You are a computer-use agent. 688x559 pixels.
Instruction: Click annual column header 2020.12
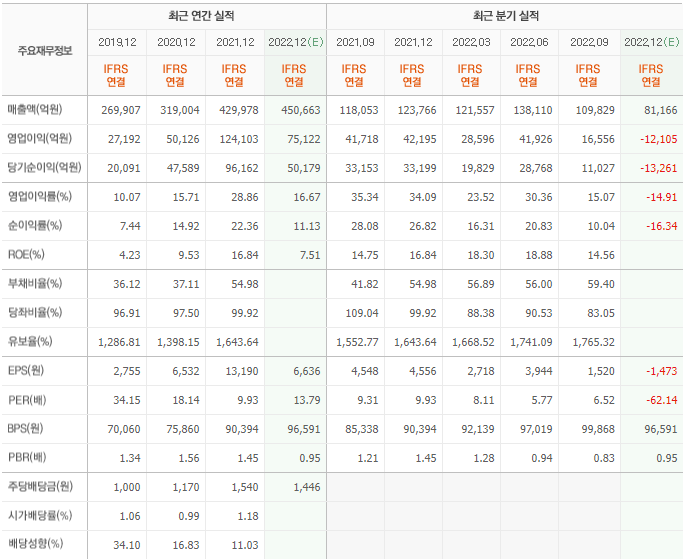[x=176, y=42]
